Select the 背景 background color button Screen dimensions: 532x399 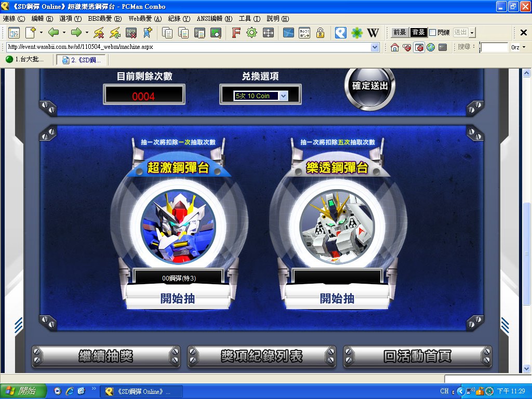tap(418, 33)
